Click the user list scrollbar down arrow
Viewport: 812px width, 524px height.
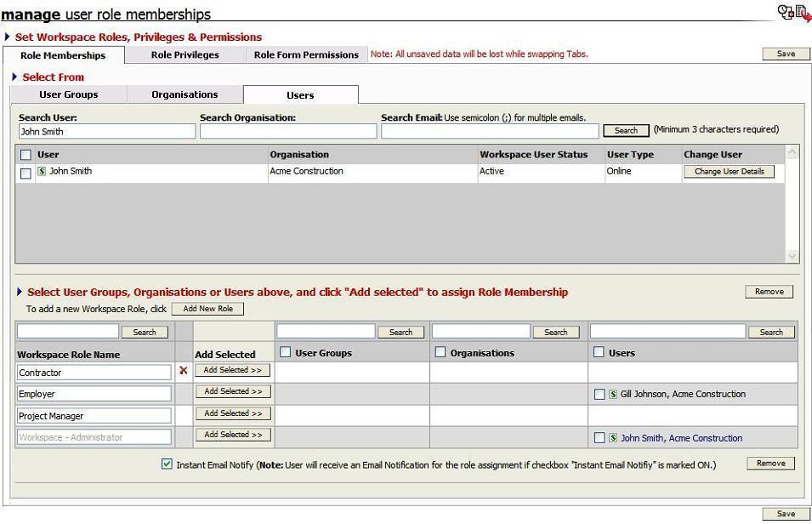(x=792, y=255)
